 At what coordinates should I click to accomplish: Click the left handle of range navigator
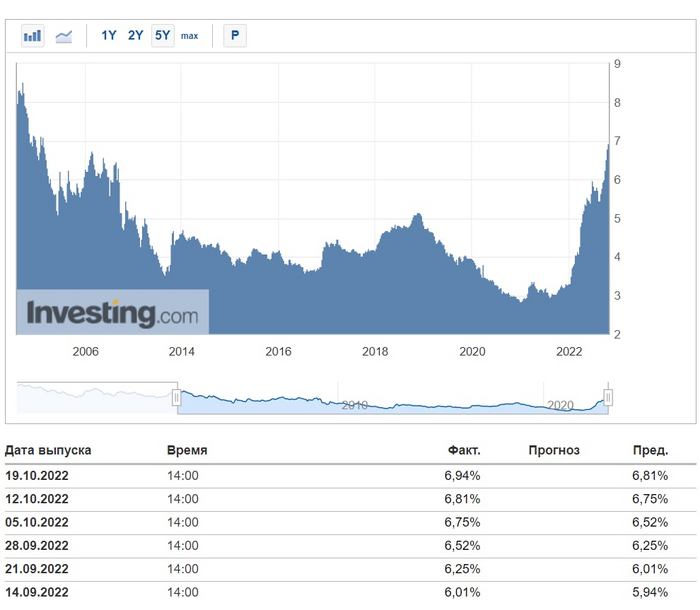point(177,397)
